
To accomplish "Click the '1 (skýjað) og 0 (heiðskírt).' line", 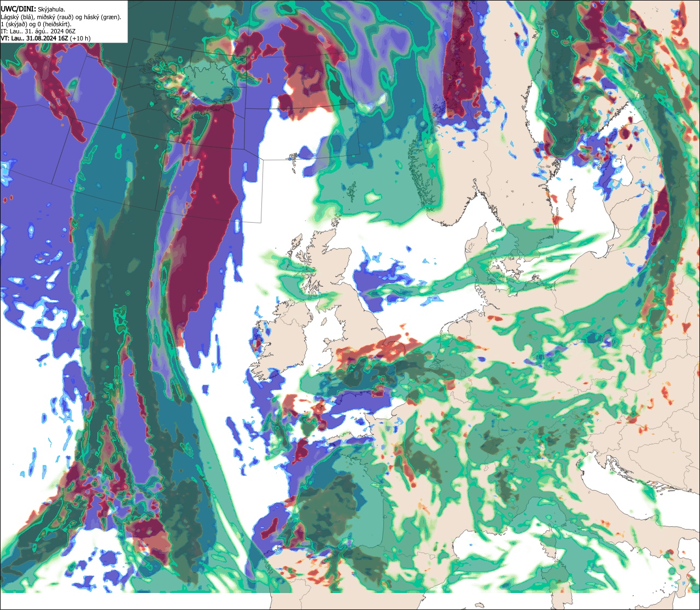I will click(x=36, y=24).
